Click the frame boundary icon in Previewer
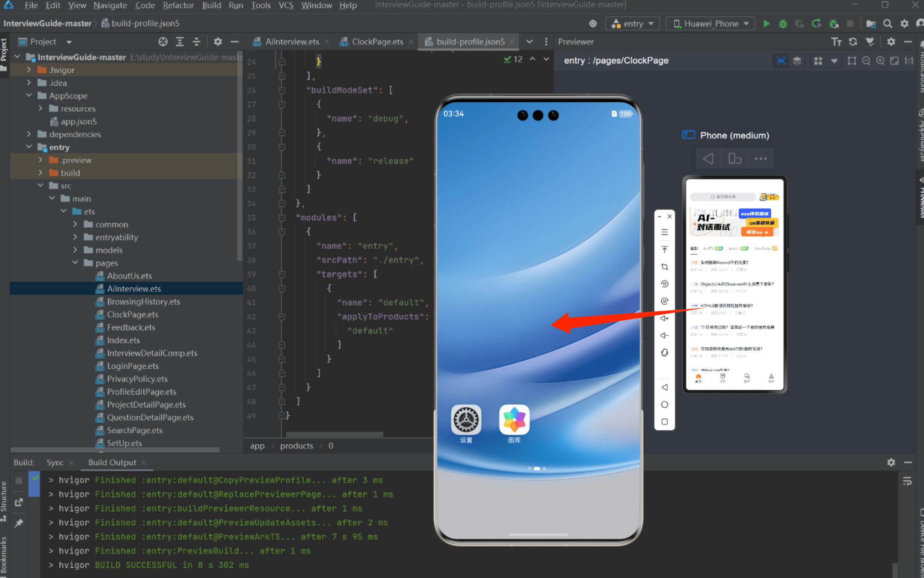924x578 pixels. click(852, 60)
